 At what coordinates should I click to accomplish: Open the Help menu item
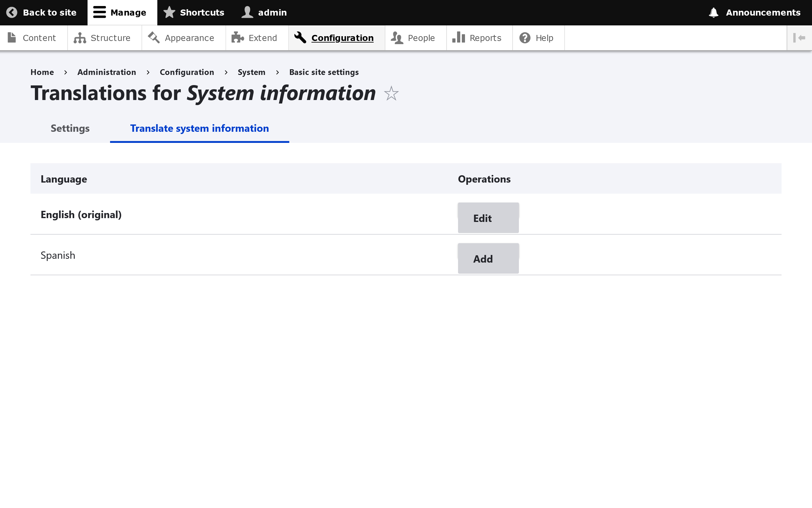[x=539, y=38]
